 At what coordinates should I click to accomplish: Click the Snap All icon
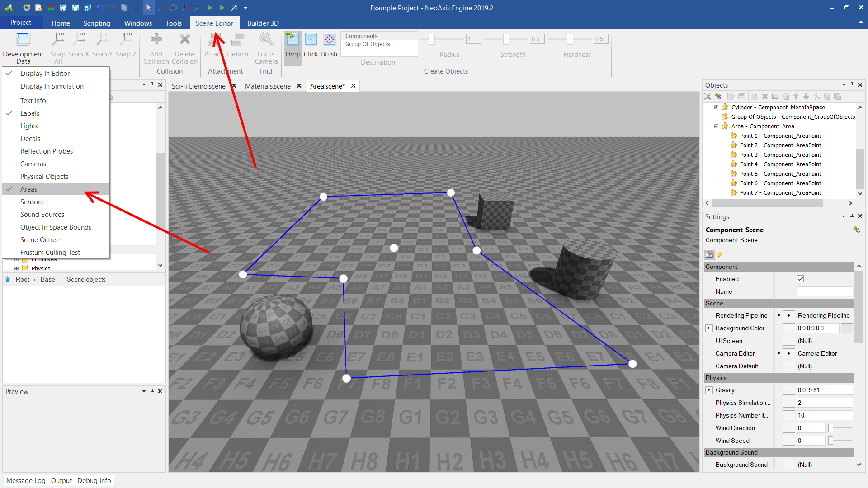(58, 40)
